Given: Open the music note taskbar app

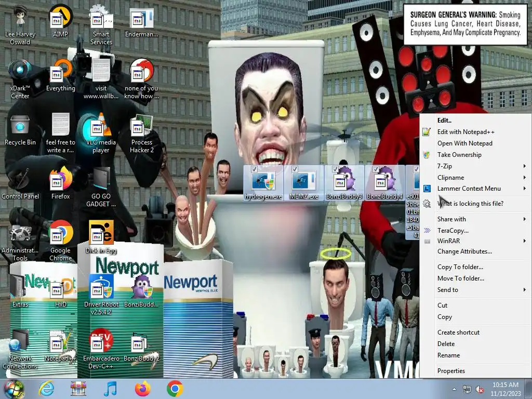Looking at the screenshot, I should [111, 389].
